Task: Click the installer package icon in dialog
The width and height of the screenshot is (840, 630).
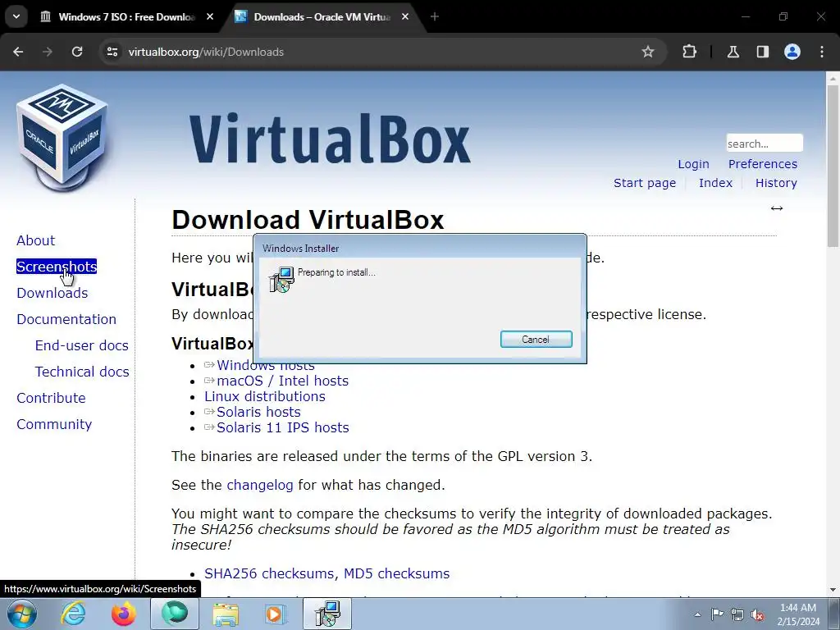Action: (281, 279)
